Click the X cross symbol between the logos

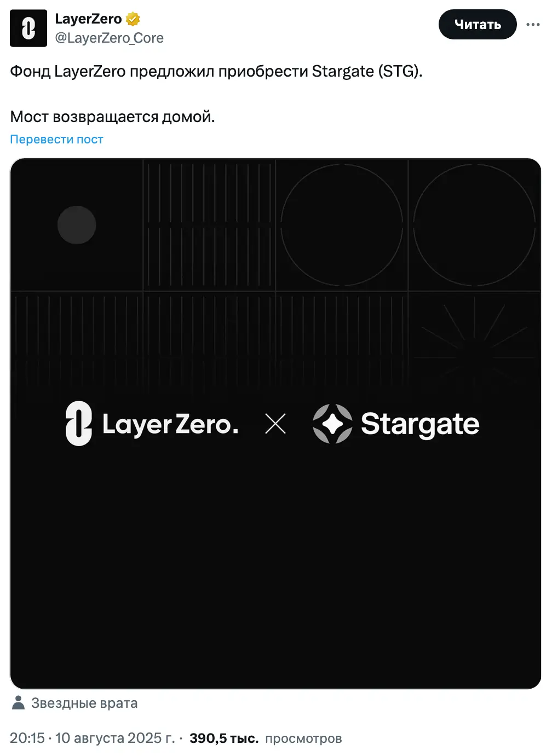point(275,424)
